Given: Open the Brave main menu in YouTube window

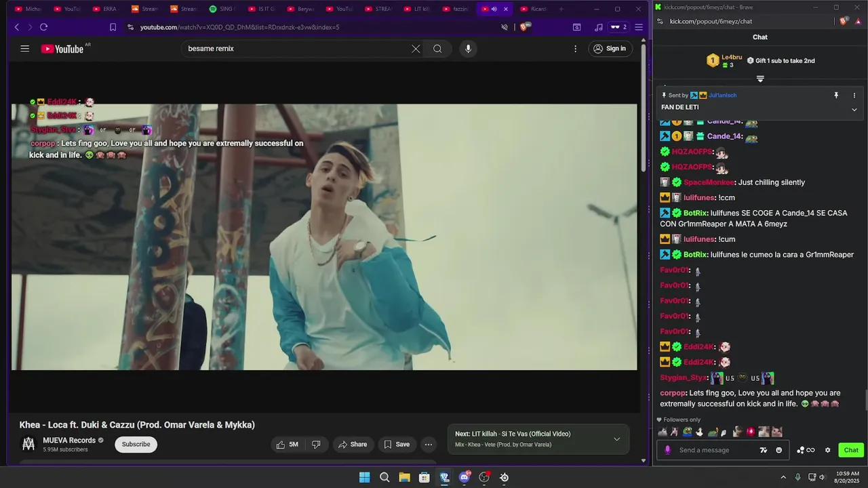Looking at the screenshot, I should coord(638,27).
